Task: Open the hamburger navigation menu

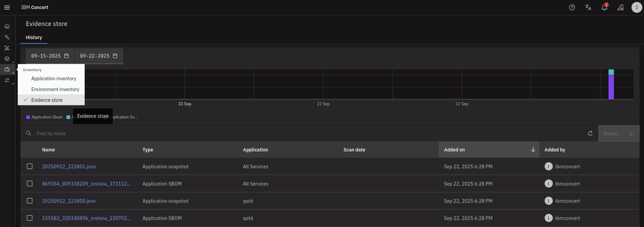Action: click(7, 8)
